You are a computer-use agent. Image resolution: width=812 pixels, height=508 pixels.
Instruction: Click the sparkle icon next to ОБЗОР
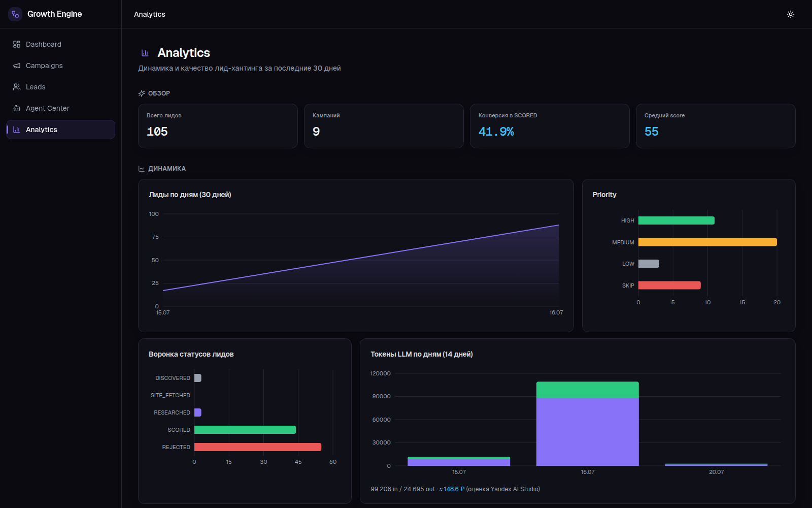142,93
